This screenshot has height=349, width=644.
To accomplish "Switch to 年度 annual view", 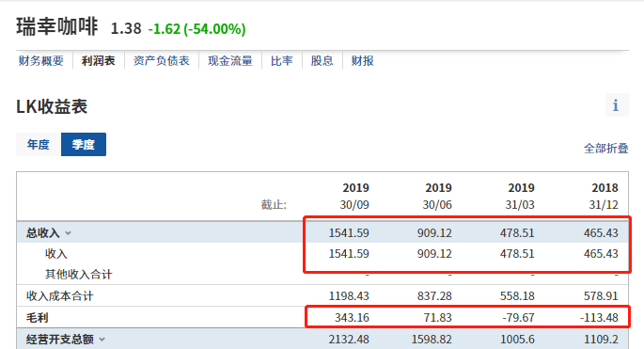I will [x=39, y=144].
